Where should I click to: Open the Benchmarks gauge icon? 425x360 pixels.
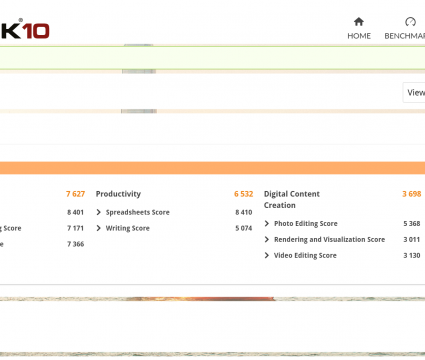[410, 22]
